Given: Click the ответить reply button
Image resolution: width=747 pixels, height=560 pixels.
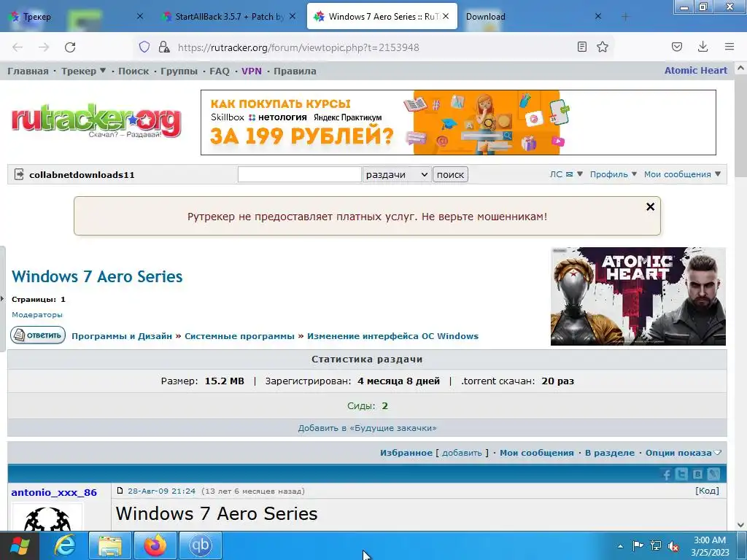Looking at the screenshot, I should [38, 335].
